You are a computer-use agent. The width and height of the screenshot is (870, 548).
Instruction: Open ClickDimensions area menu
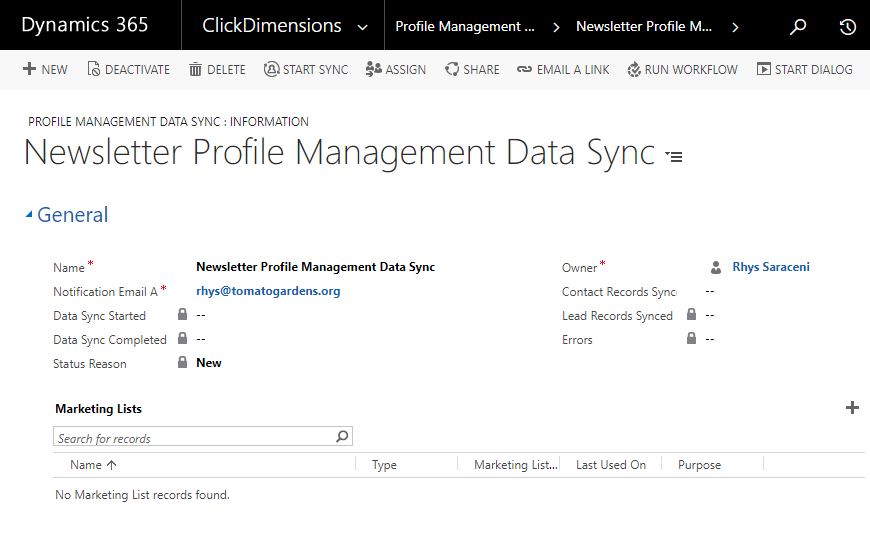pos(272,26)
